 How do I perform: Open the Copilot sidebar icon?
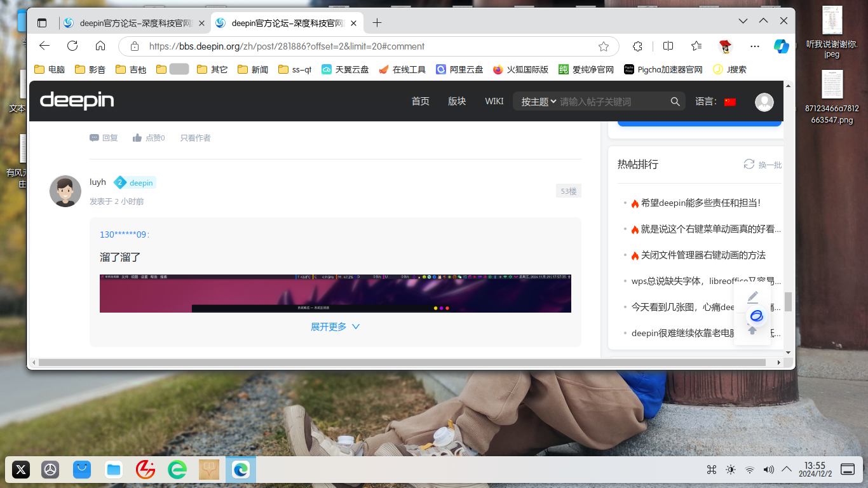[x=781, y=46]
